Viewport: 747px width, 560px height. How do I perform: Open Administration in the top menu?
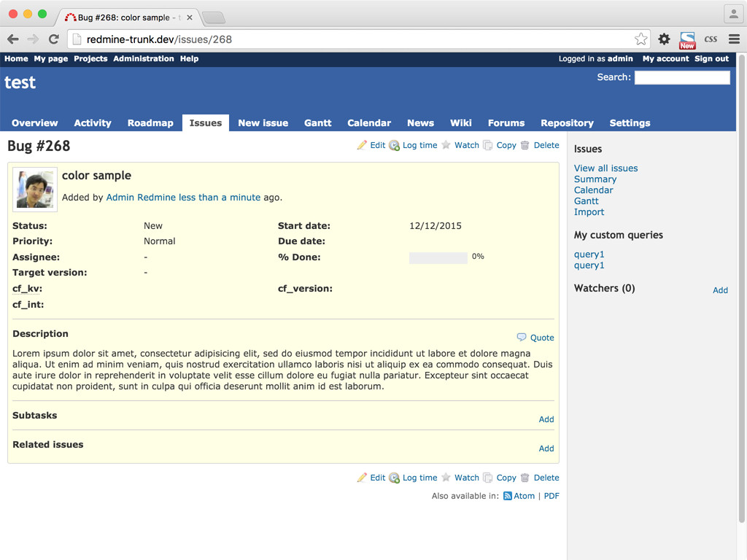tap(144, 59)
